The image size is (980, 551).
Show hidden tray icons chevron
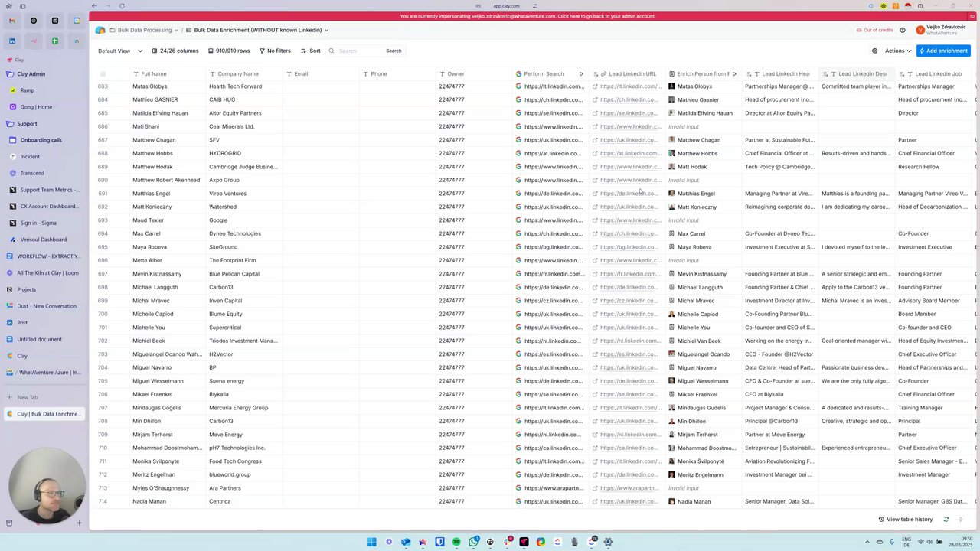coord(867,542)
